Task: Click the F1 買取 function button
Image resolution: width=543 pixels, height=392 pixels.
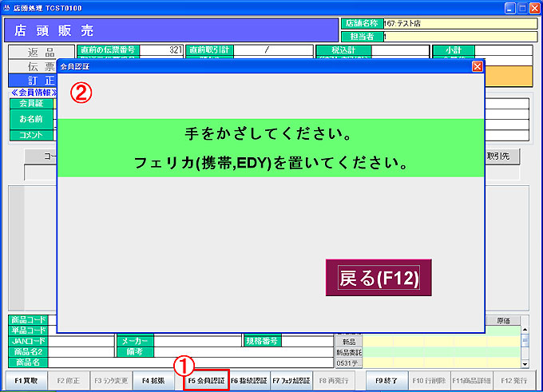Action: click(26, 381)
